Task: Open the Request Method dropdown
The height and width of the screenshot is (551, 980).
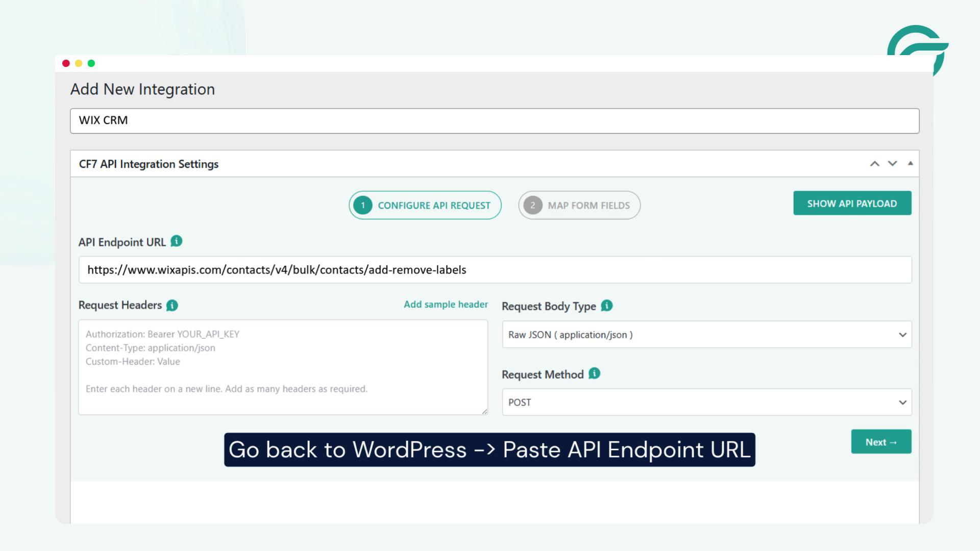Action: [x=707, y=402]
